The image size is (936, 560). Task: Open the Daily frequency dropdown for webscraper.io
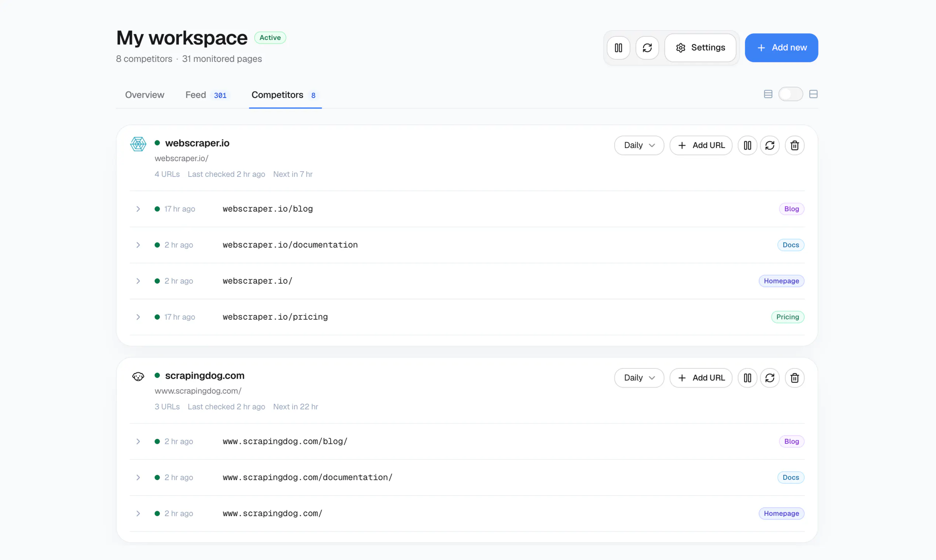pos(639,145)
